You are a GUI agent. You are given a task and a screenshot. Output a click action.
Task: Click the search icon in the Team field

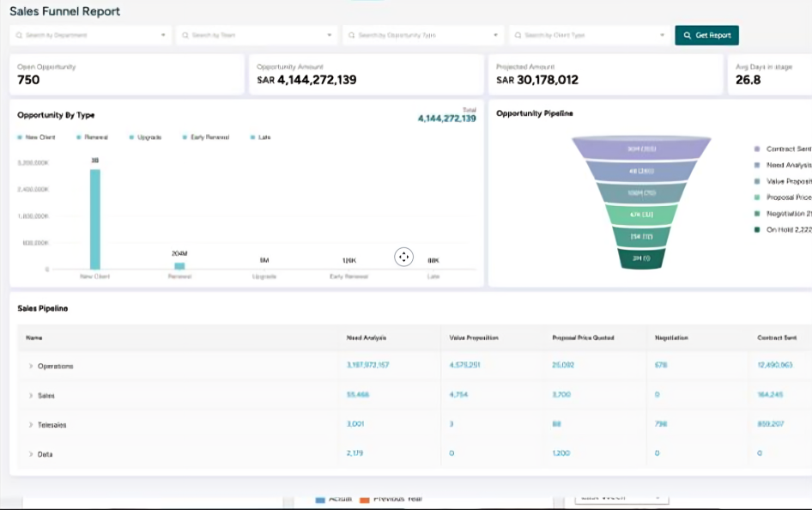click(184, 35)
